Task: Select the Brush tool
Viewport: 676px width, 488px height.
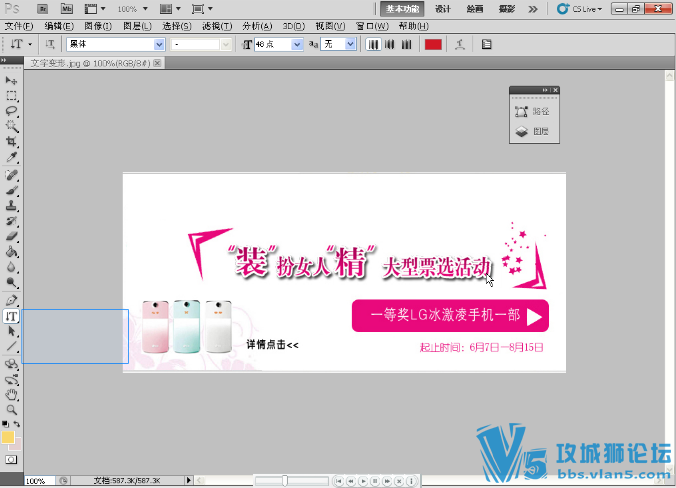Action: point(11,190)
